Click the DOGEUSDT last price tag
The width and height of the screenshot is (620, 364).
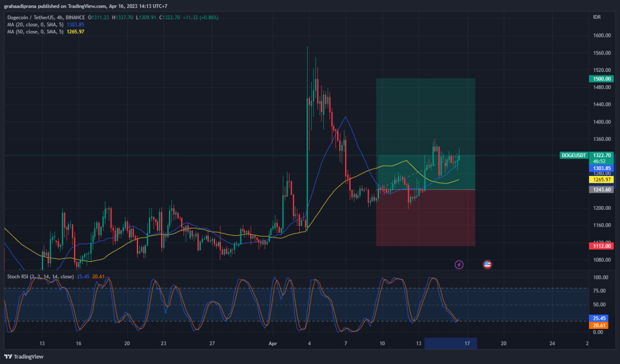tap(574, 155)
